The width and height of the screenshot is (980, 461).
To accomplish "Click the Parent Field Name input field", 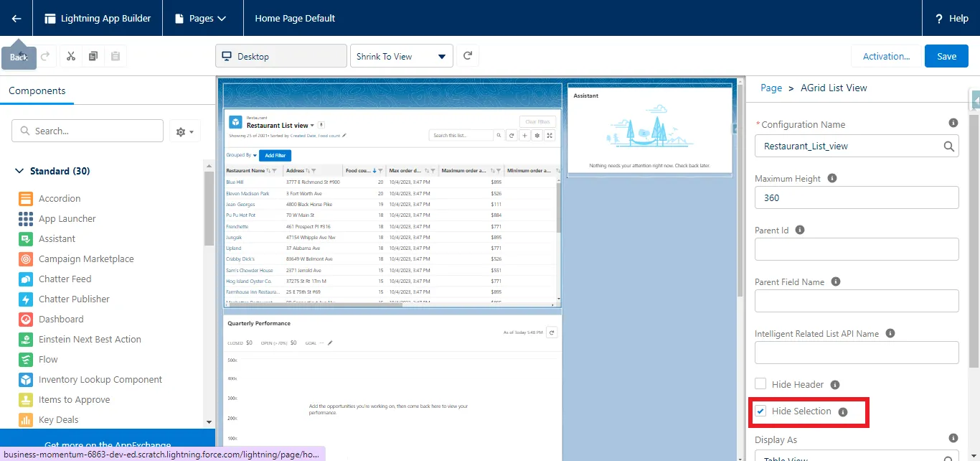I will tap(857, 301).
